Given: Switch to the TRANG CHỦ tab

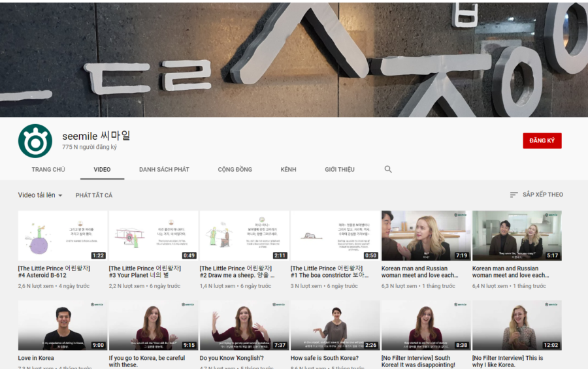Looking at the screenshot, I should (48, 170).
